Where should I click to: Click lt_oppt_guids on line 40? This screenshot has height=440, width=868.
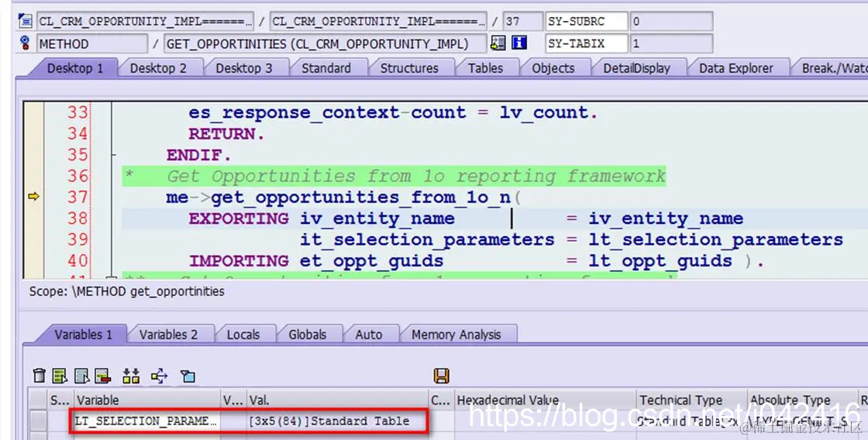point(660,261)
